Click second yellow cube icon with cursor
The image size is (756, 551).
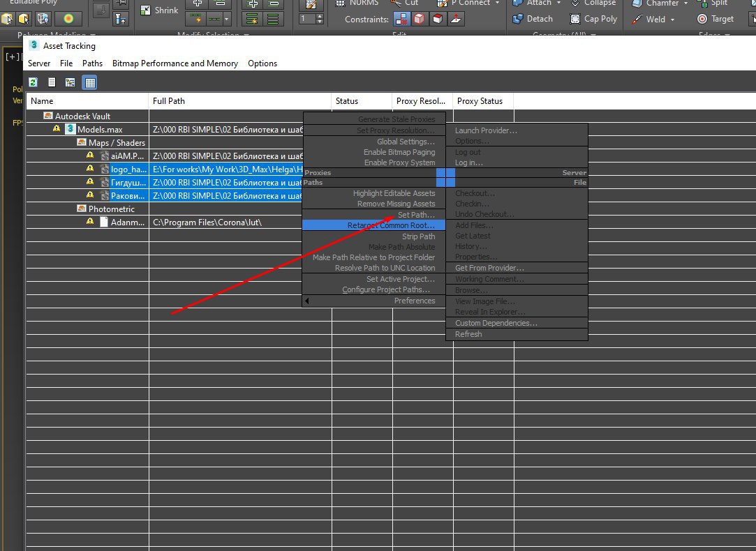pyautogui.click(x=23, y=19)
